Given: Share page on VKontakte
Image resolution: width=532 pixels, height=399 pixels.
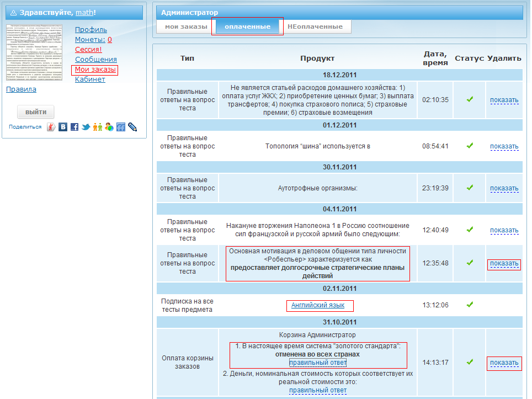Looking at the screenshot, I should 63,127.
